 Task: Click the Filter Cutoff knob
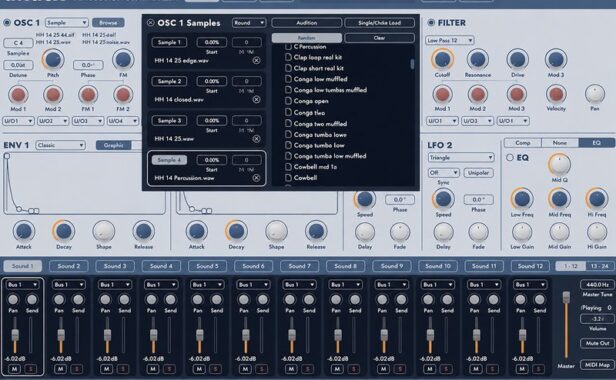click(442, 60)
